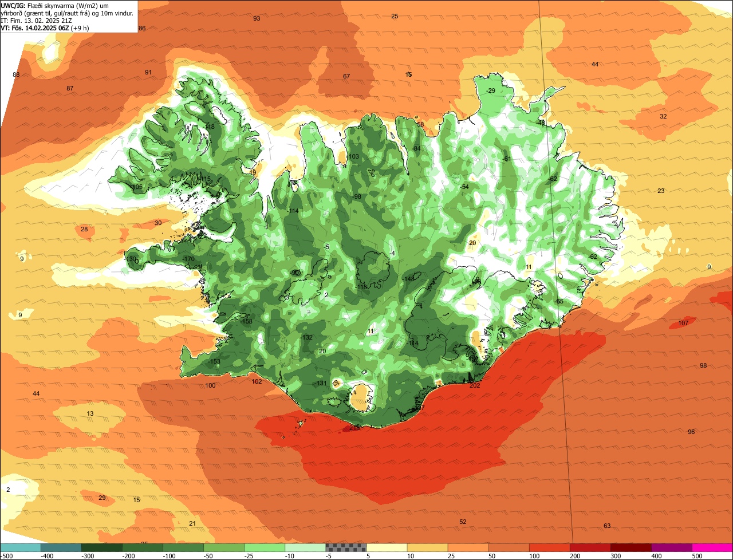Screen dimensions: 733x560
Task: Click the map value 91
Action: 148,72
